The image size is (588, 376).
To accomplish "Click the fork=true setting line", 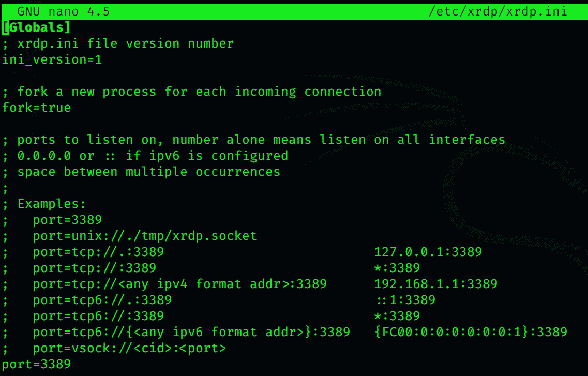I will 37,108.
